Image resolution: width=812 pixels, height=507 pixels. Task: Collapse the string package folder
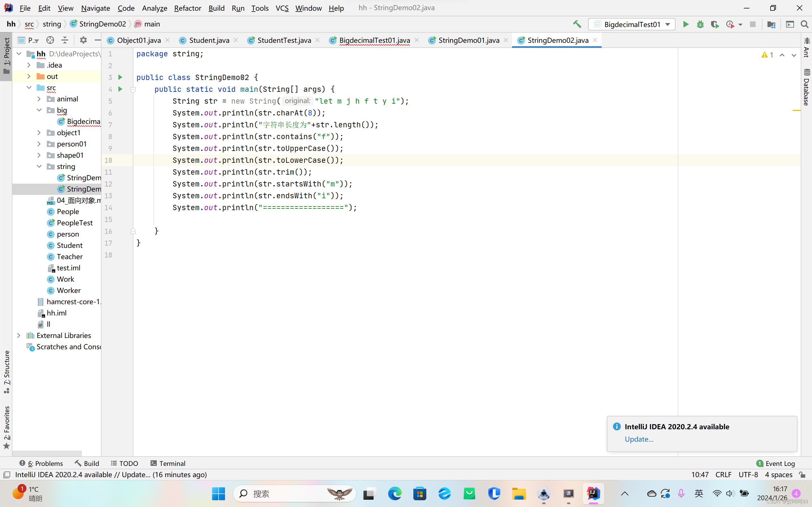coord(39,166)
